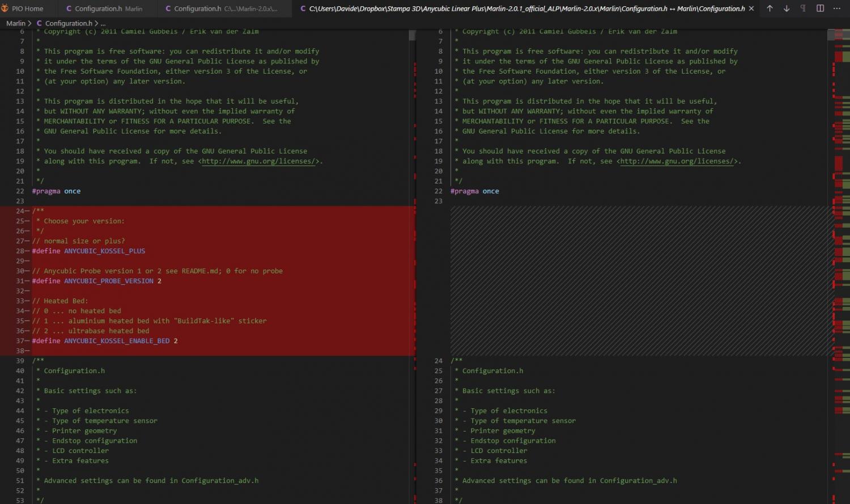Click the C file icon in the diff tab
The height and width of the screenshot is (504, 850).
[x=303, y=8]
